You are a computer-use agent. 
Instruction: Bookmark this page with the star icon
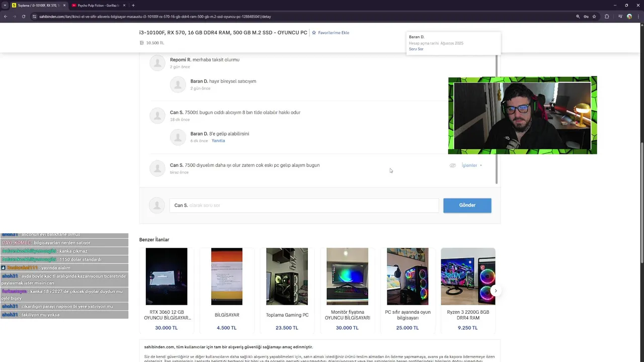pyautogui.click(x=594, y=17)
